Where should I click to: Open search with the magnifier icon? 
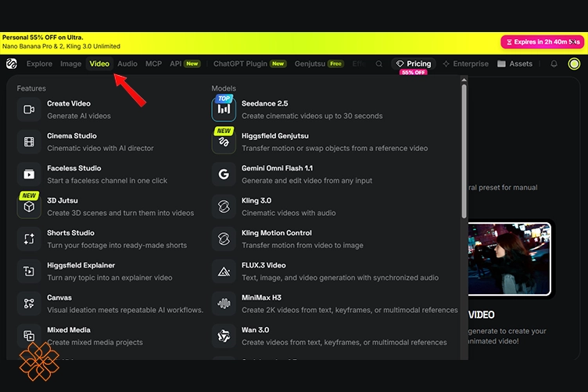[379, 64]
